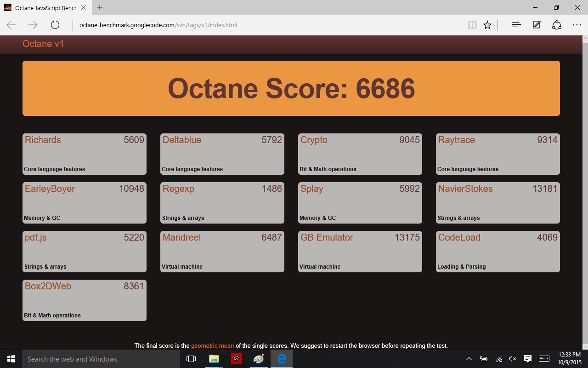This screenshot has width=588, height=368.
Task: Add page to favorites with star
Action: pos(487,25)
